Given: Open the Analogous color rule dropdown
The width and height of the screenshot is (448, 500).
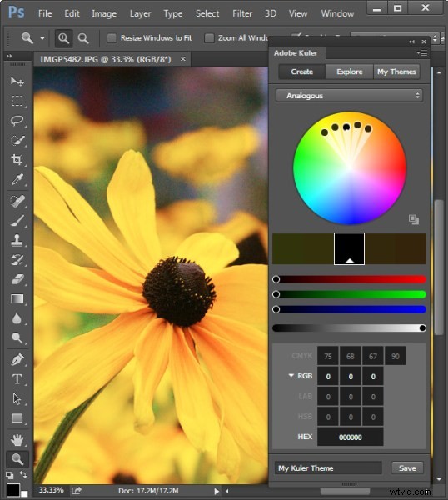Looking at the screenshot, I should 349,96.
